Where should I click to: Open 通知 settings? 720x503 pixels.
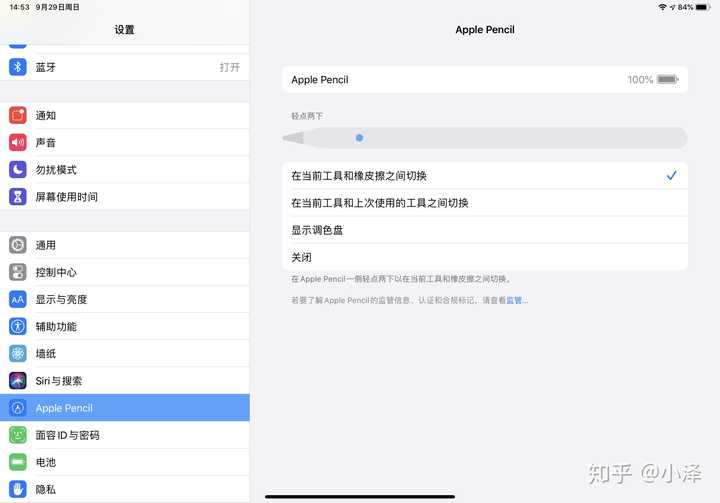point(124,115)
